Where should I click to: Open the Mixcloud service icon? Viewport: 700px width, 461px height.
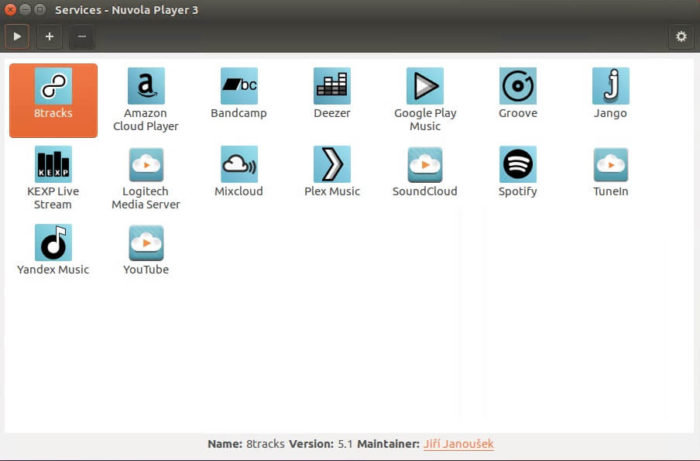point(239,164)
